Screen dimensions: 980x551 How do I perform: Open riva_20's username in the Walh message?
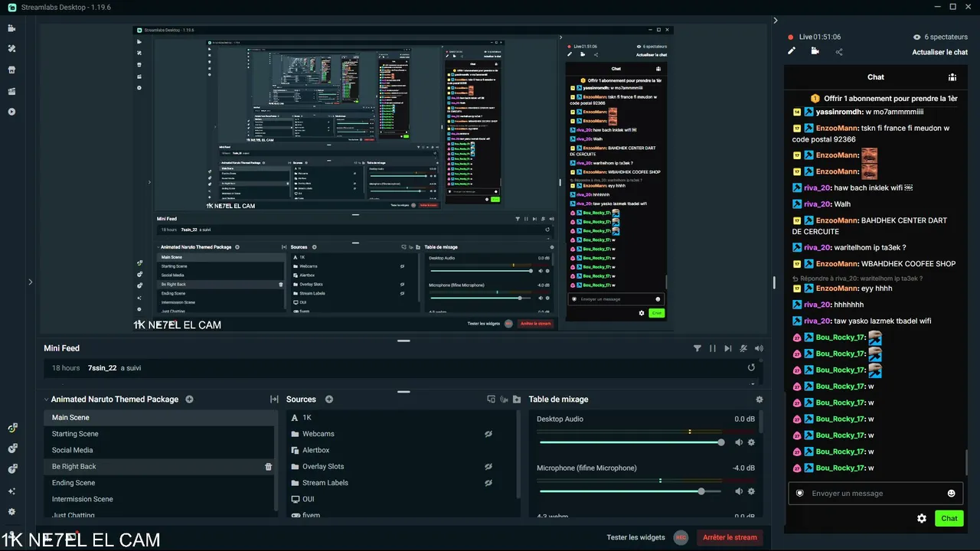(x=817, y=204)
